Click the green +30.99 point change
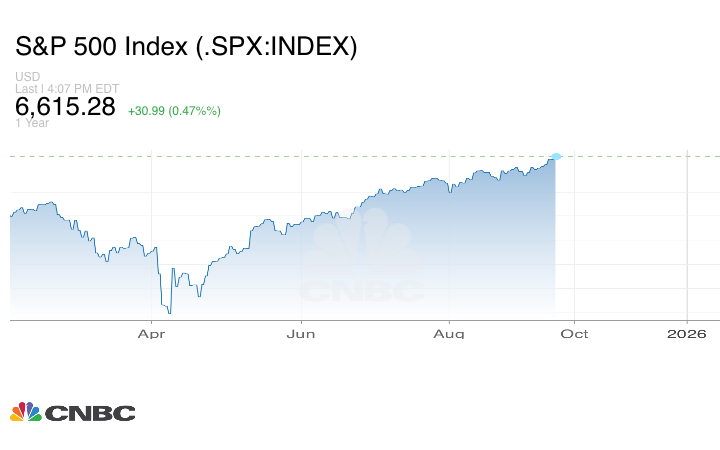This screenshot has width=720, height=450. click(148, 110)
